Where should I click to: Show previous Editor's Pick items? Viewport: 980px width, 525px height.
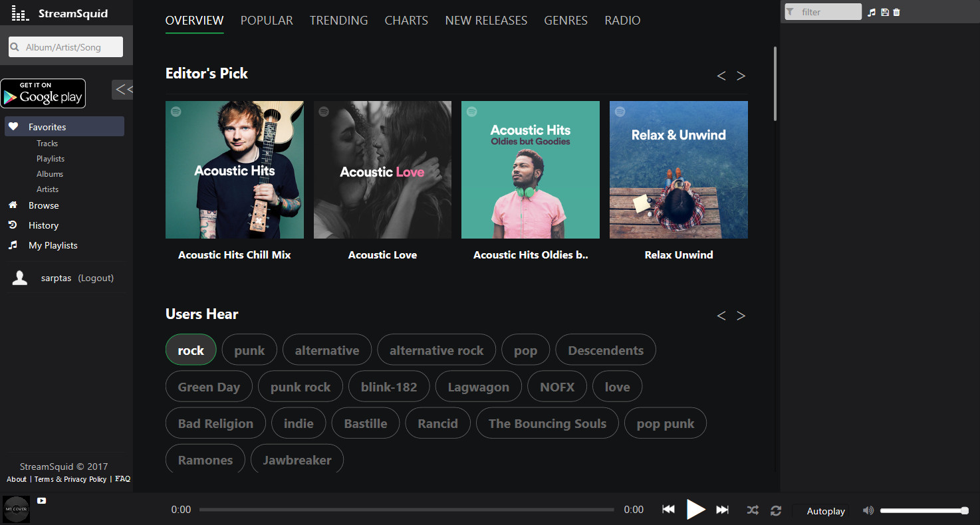(721, 76)
